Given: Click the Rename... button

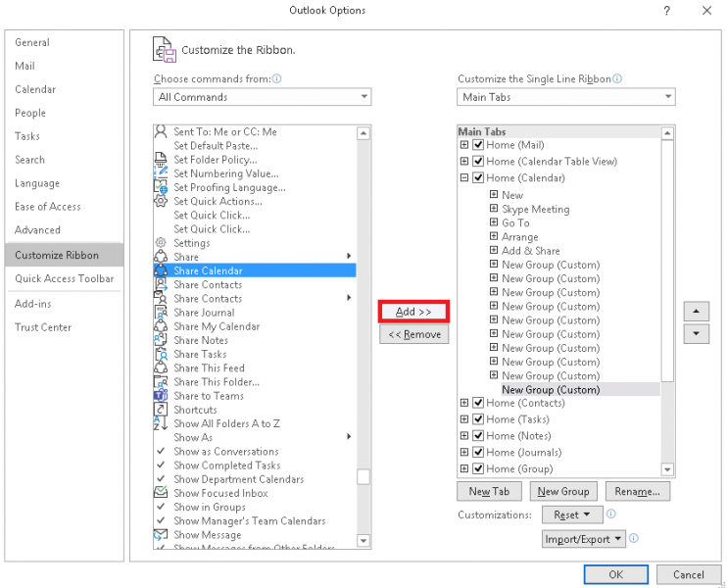Looking at the screenshot, I should pos(638,492).
